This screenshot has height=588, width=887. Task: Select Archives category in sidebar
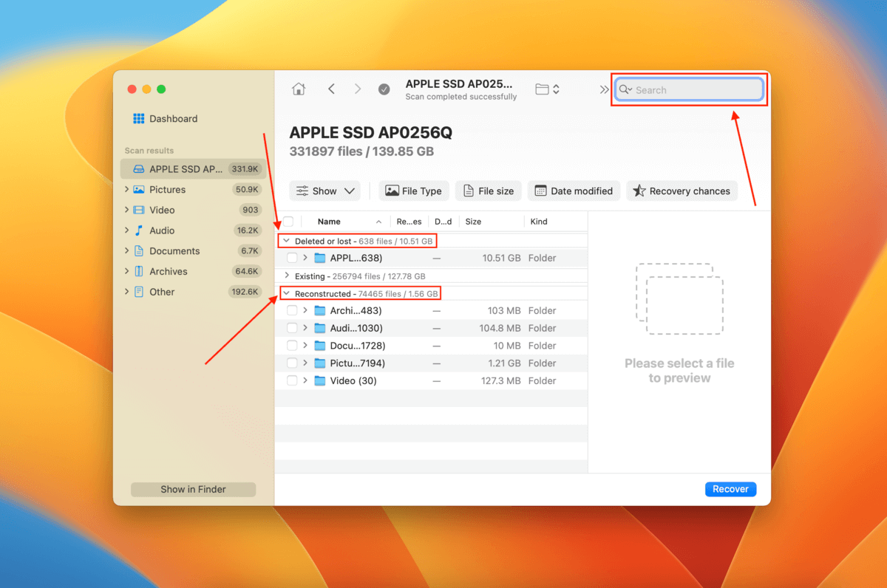[168, 272]
